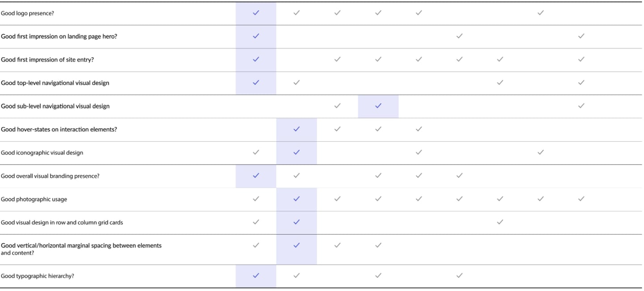Click rightmost gray checkmark in grid cards row

point(500,222)
